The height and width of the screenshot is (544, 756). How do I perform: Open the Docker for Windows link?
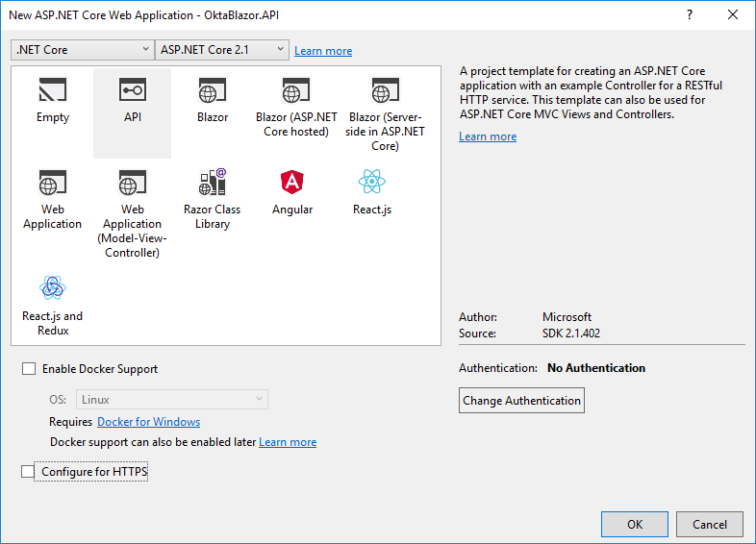coord(148,422)
